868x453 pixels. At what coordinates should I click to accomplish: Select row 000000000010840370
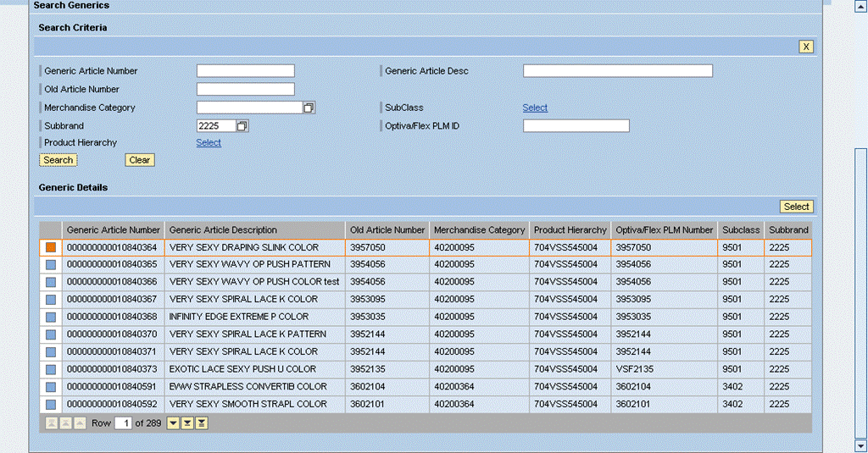[x=51, y=334]
